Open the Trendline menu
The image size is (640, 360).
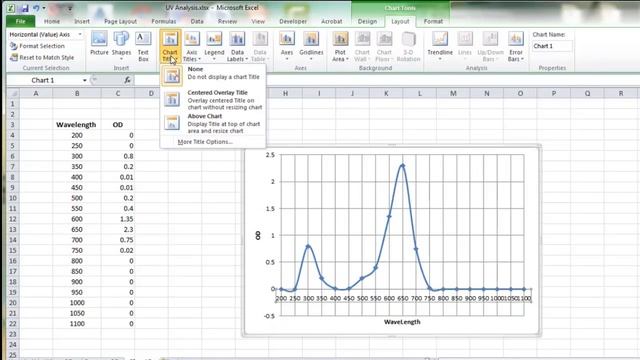[440, 47]
